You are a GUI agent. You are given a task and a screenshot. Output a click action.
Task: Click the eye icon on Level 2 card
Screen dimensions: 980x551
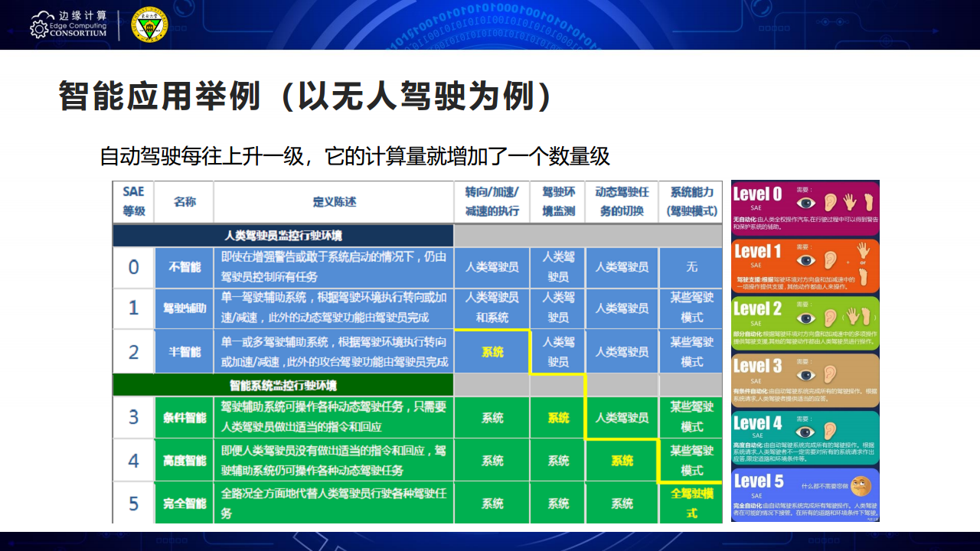tap(806, 318)
